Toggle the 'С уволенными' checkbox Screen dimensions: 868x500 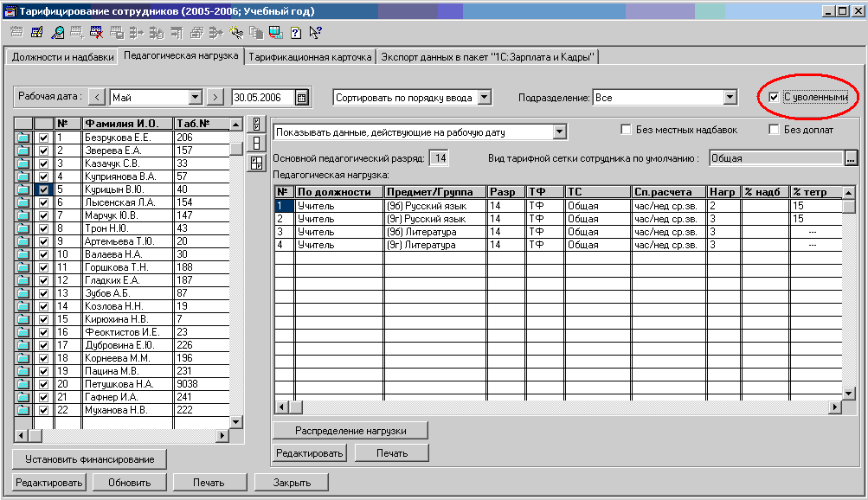(774, 98)
